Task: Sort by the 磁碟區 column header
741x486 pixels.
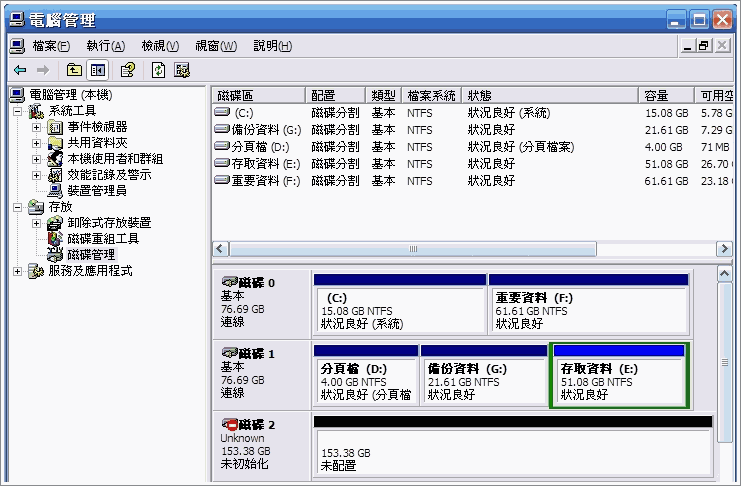Action: click(x=258, y=95)
